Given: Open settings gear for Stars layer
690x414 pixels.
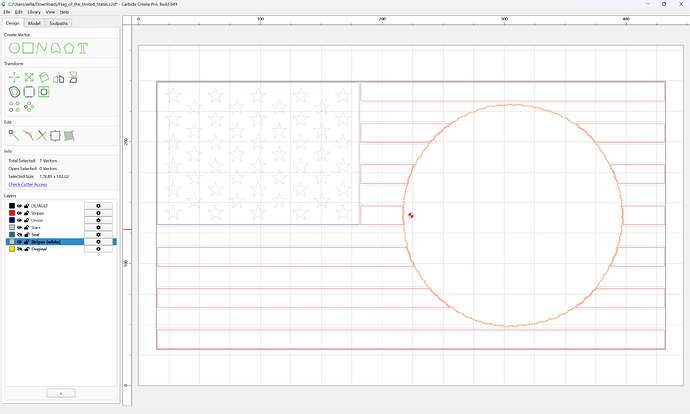Looking at the screenshot, I should 98,227.
